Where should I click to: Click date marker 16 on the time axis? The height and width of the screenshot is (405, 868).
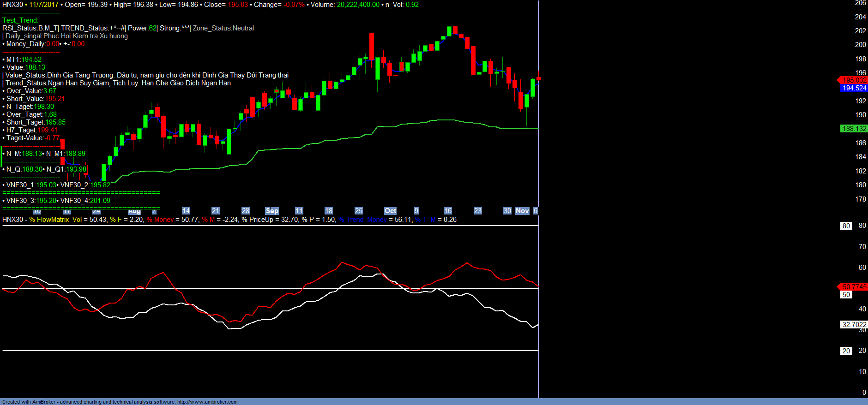[x=447, y=211]
